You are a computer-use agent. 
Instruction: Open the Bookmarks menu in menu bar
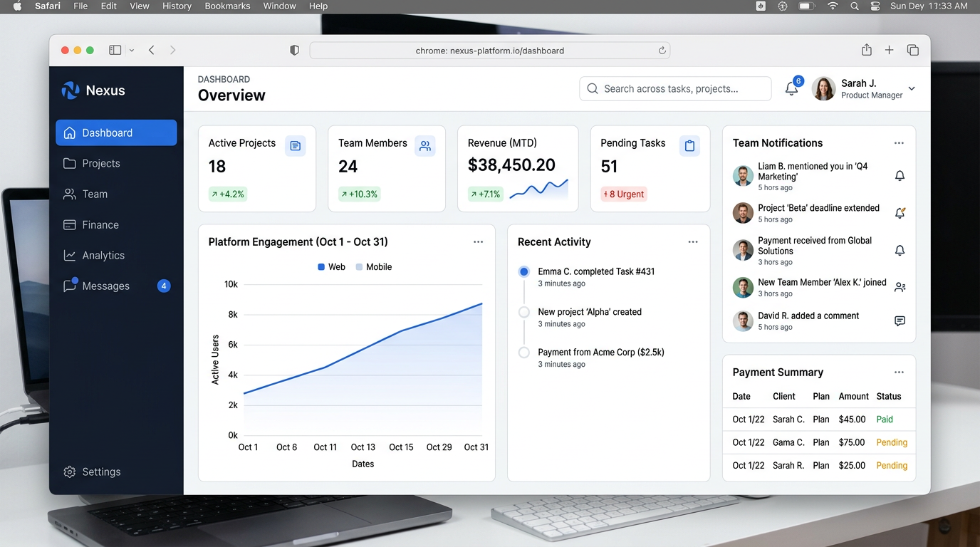click(x=227, y=6)
